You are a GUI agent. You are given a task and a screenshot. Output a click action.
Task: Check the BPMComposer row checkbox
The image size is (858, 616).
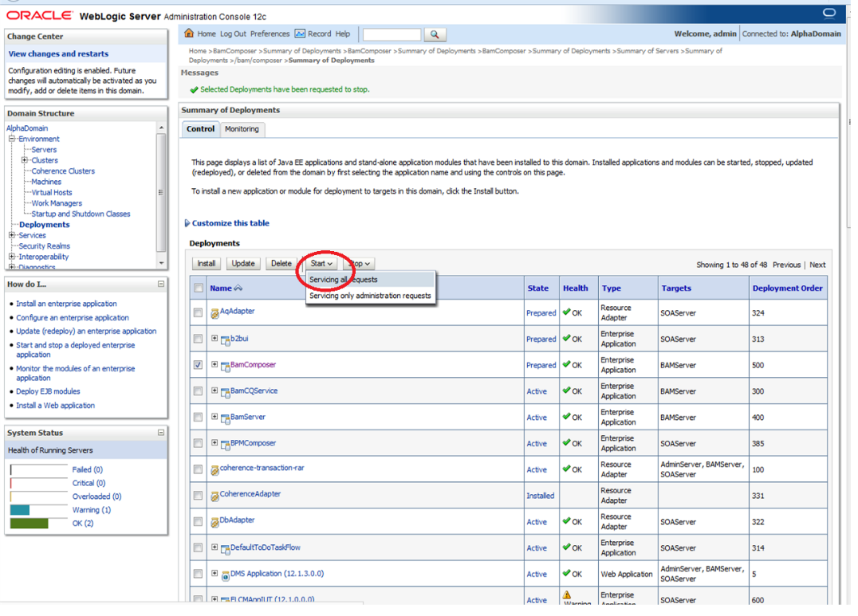[198, 444]
